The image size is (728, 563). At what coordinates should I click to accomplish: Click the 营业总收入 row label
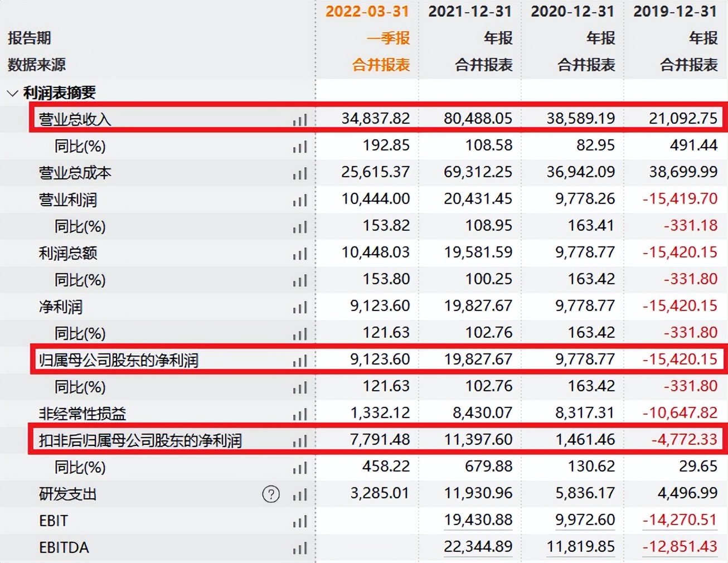pos(75,119)
